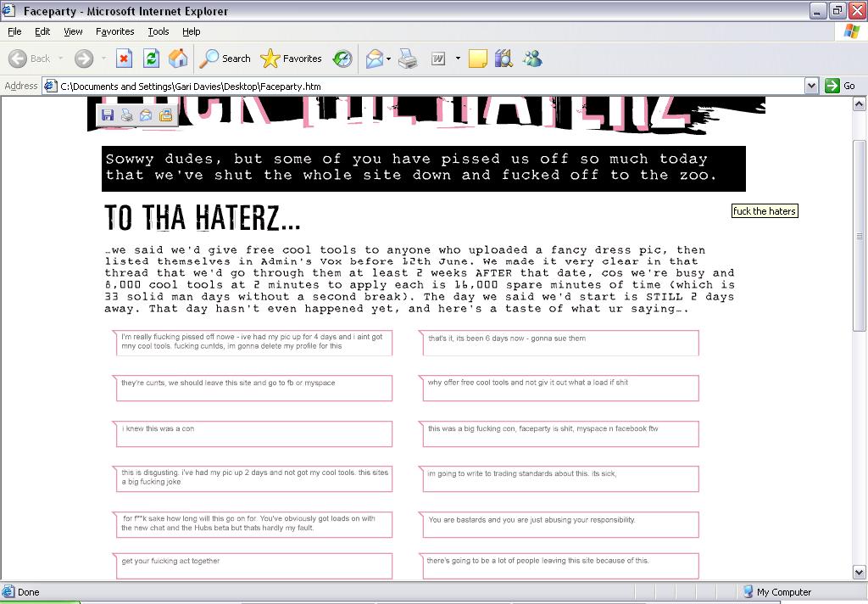The height and width of the screenshot is (604, 868).
Task: Click the yellow Discuss note icon
Action: click(477, 59)
